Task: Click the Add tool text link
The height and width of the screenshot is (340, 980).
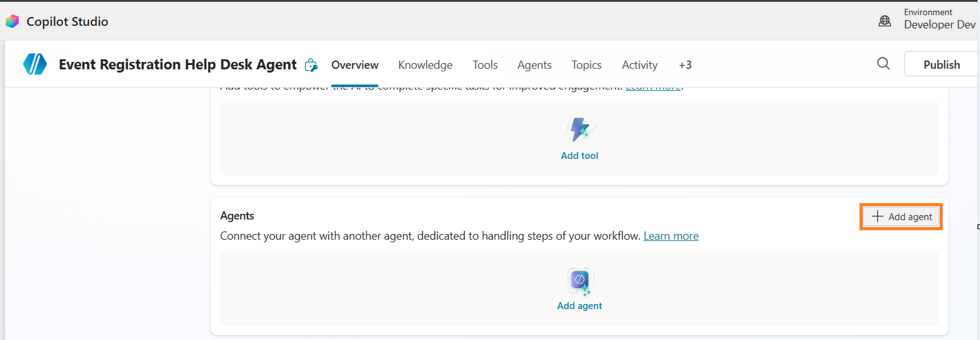Action: [x=580, y=156]
